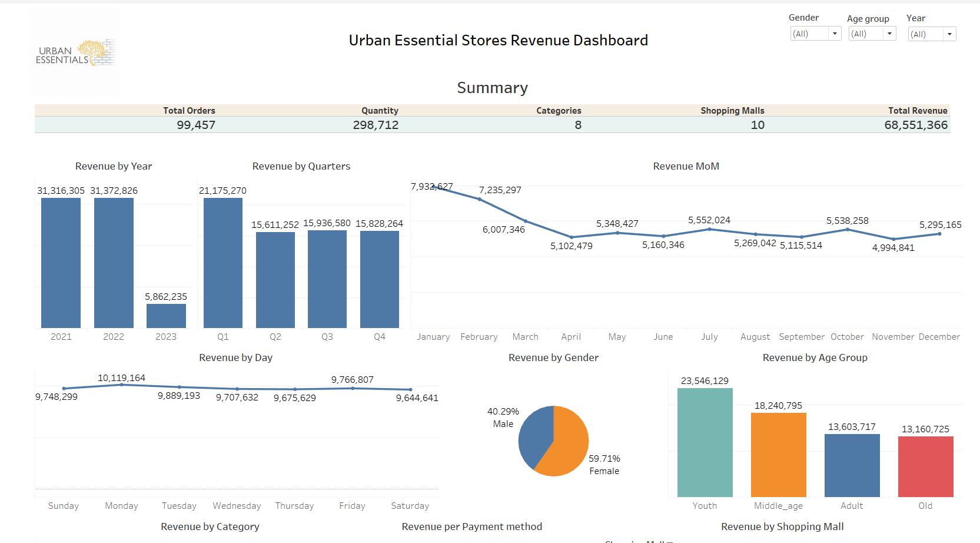The width and height of the screenshot is (980, 543).
Task: Click the Revenue MoM chart title
Action: tap(686, 166)
